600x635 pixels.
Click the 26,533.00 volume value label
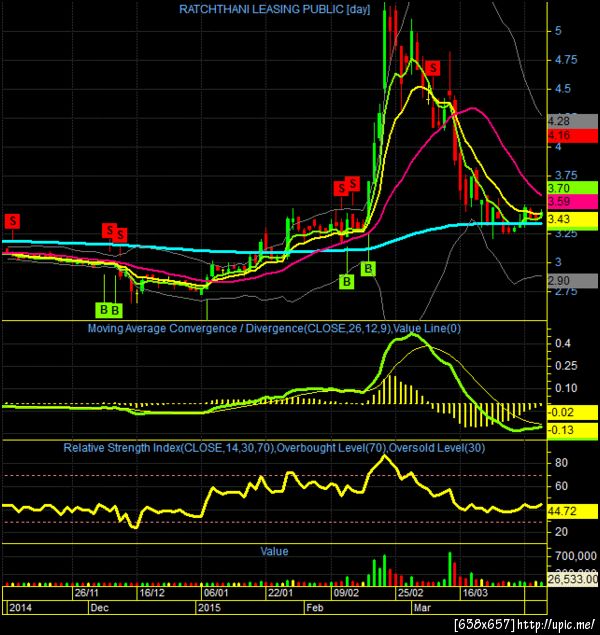[572, 579]
